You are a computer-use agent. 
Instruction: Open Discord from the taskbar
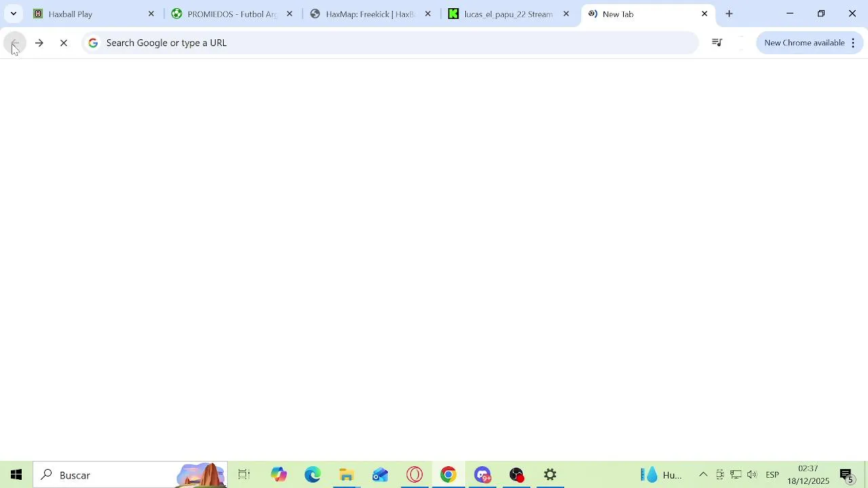(482, 475)
